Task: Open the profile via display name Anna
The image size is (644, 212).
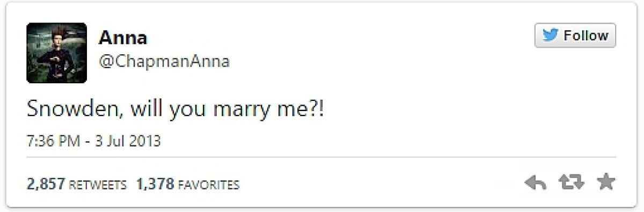Action: pos(123,38)
